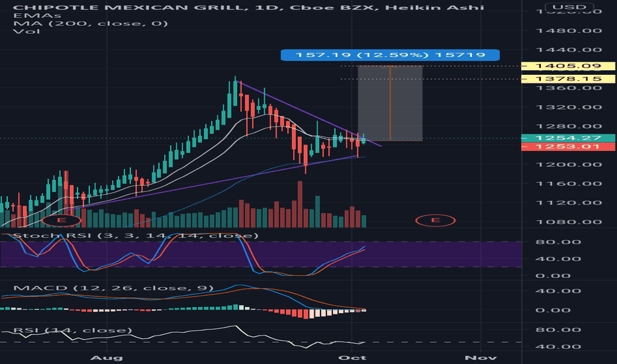Click the Nov date label on time axis

point(481,357)
